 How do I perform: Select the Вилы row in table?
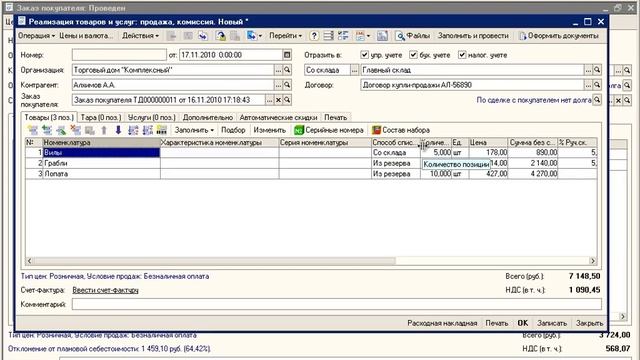tap(311, 153)
